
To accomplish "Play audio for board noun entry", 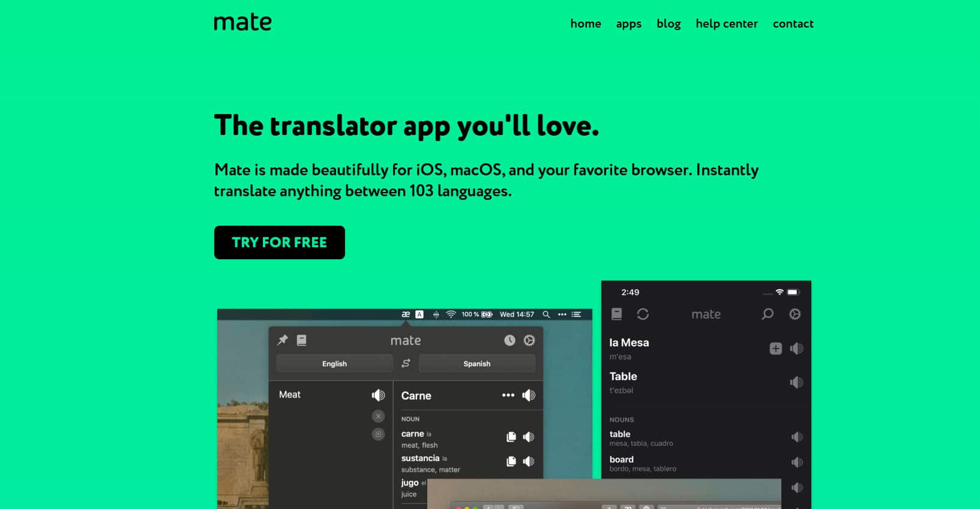I will [797, 462].
